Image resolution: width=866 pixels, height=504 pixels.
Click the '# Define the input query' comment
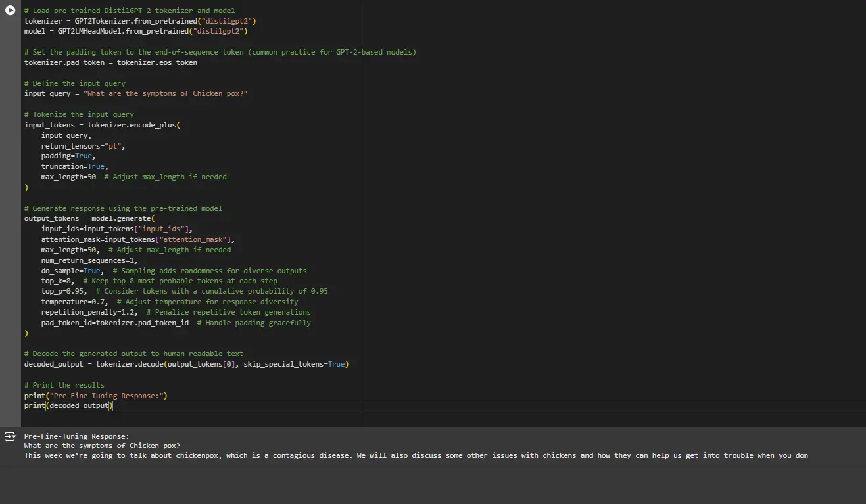(75, 83)
